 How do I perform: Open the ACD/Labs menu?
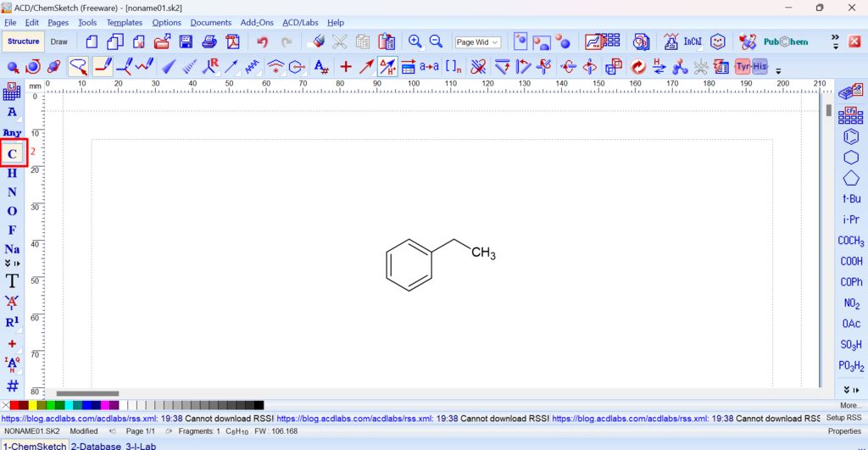point(301,23)
